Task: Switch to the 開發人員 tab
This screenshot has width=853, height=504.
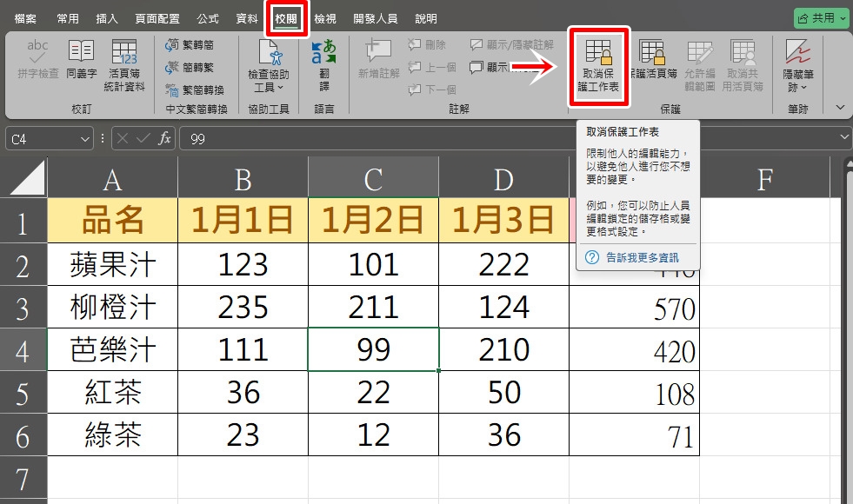Action: pos(376,19)
